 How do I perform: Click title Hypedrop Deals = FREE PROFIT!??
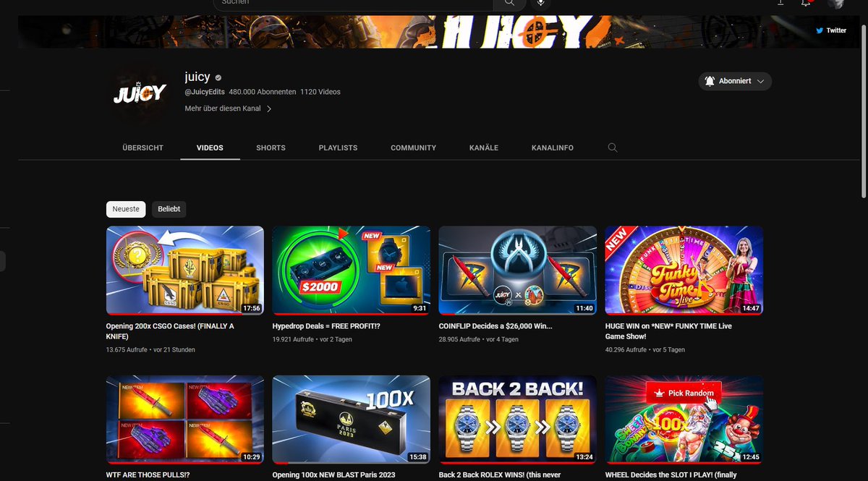click(x=325, y=326)
